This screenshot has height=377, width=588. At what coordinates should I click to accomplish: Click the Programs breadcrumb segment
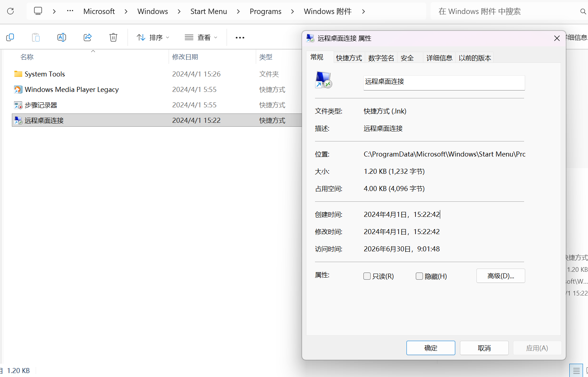tap(265, 11)
